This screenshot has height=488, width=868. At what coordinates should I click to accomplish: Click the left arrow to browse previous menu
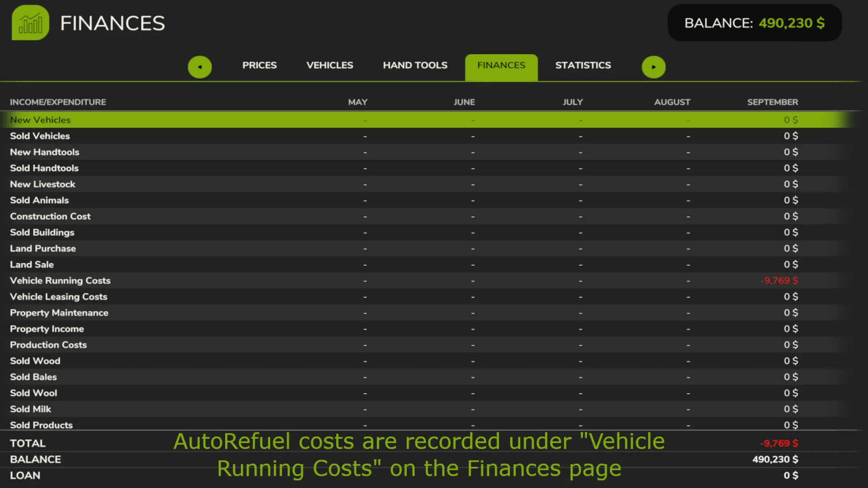(x=200, y=66)
